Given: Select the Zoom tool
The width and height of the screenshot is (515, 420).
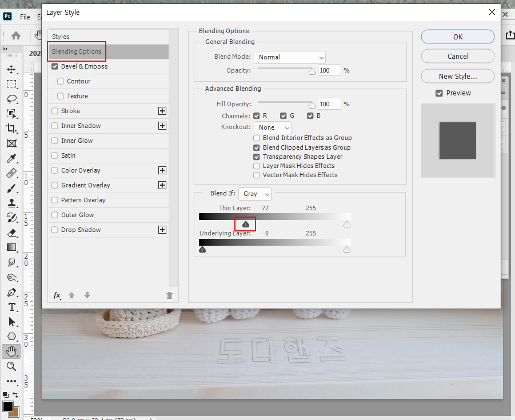Looking at the screenshot, I should 11,366.
